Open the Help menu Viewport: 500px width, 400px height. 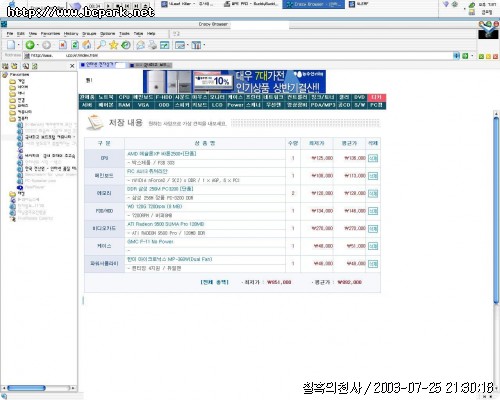tap(151, 34)
